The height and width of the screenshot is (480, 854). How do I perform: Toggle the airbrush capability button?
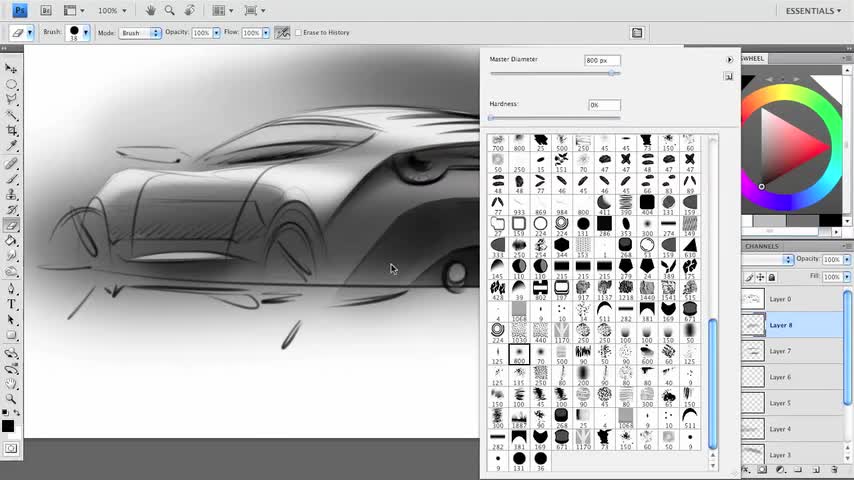point(282,33)
